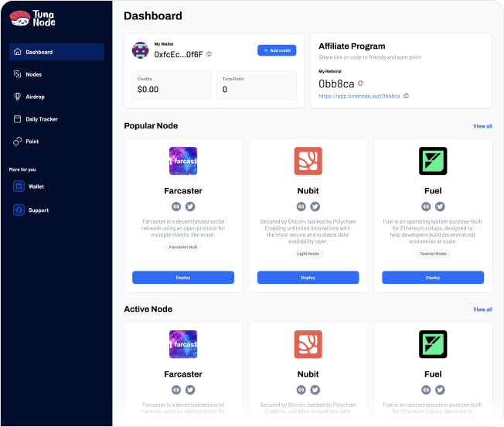Open Farcaster website link icon in Popular Node
This screenshot has width=504, height=427.
coord(176,207)
